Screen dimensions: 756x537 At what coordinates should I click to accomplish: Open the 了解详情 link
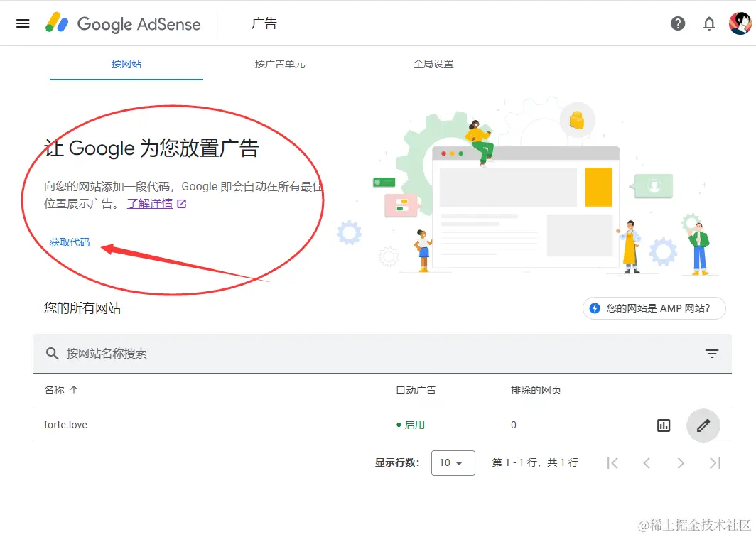tap(149, 204)
